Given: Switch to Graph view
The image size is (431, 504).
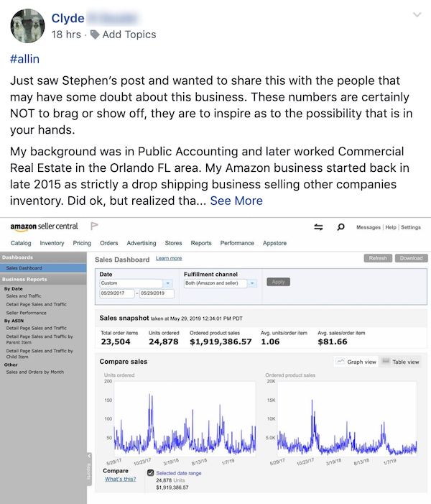Looking at the screenshot, I should point(356,362).
